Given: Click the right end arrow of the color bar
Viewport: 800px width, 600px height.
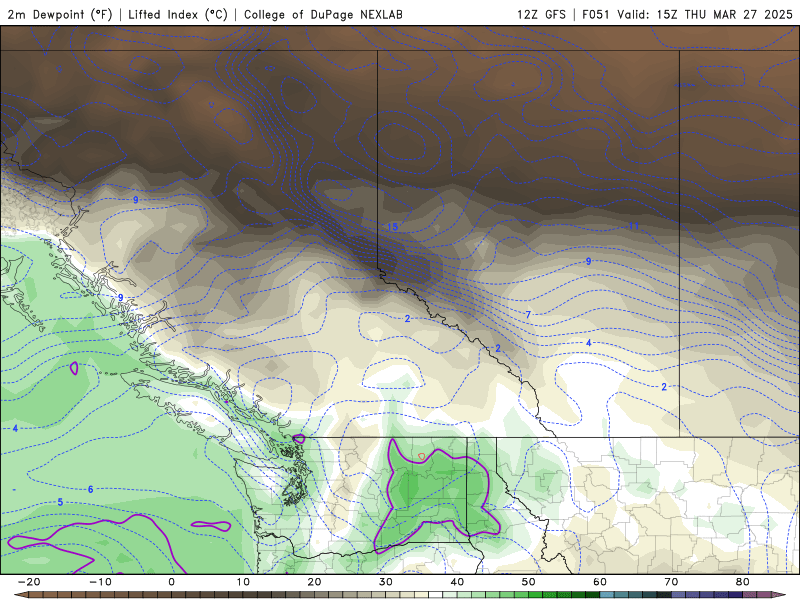Looking at the screenshot, I should click(780, 595).
